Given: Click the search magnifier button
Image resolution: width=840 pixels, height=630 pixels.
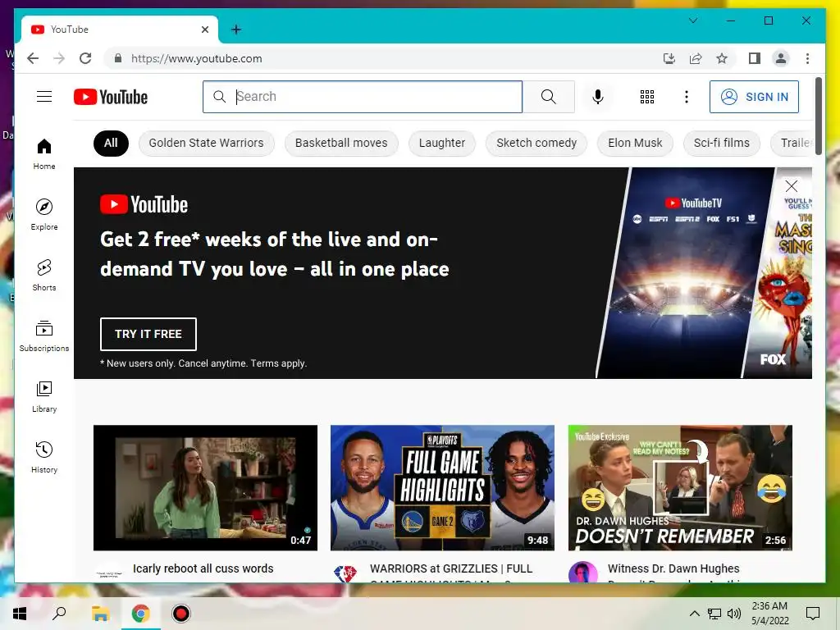Looking at the screenshot, I should pyautogui.click(x=548, y=97).
